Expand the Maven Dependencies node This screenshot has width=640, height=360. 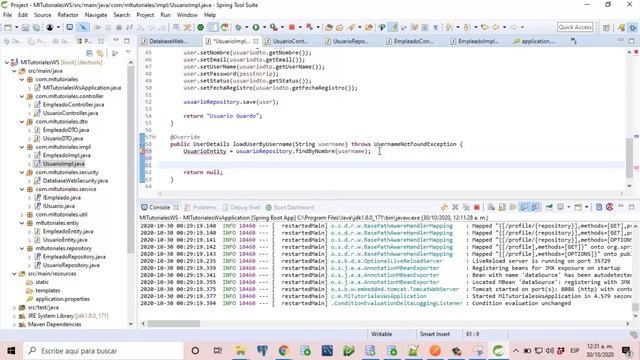(x=14, y=324)
